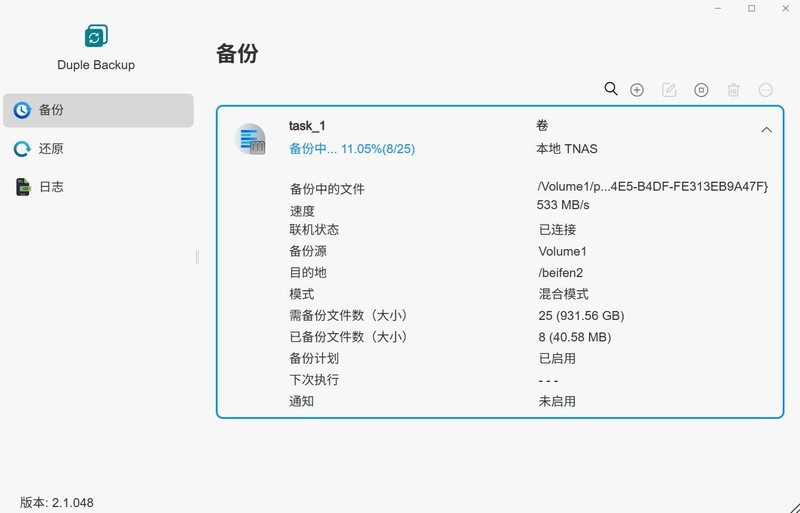This screenshot has height=513, width=800.
Task: Click the file path ending FE313EB9A47F}
Action: tap(653, 186)
